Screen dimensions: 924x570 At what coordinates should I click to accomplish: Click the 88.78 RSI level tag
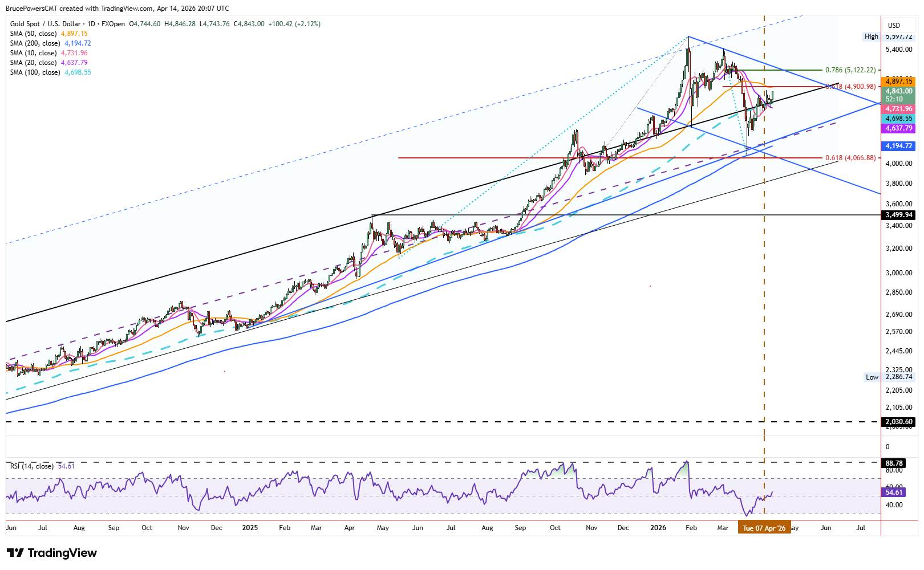click(894, 463)
